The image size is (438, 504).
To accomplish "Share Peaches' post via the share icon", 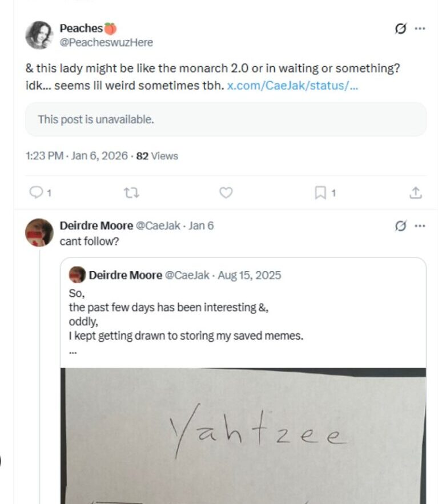I will point(416,193).
